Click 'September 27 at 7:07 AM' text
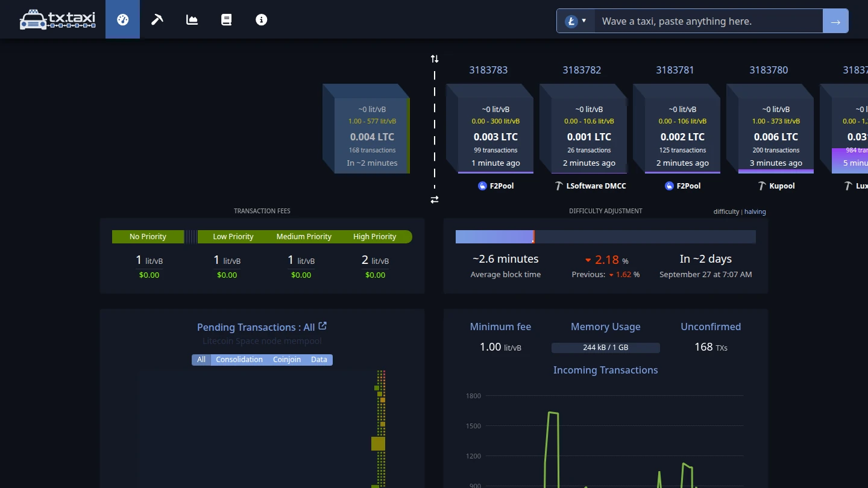Screen dimensions: 868x488 pyautogui.click(x=706, y=275)
